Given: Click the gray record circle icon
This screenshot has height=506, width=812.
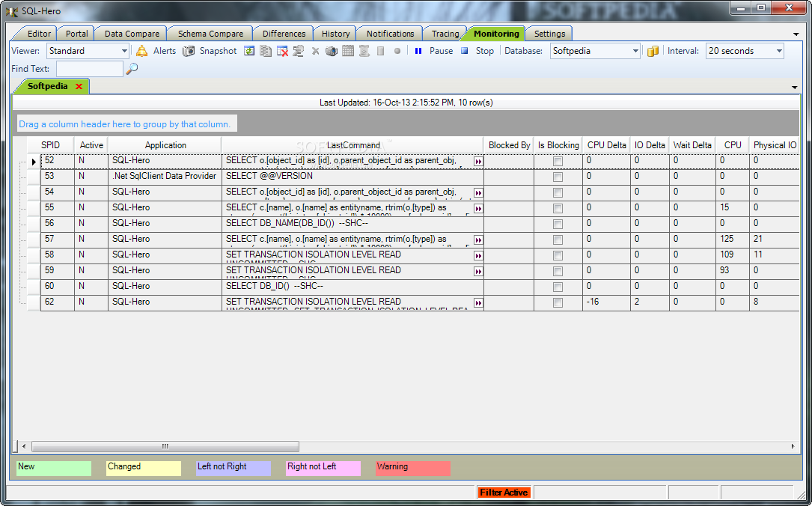Looking at the screenshot, I should [397, 51].
